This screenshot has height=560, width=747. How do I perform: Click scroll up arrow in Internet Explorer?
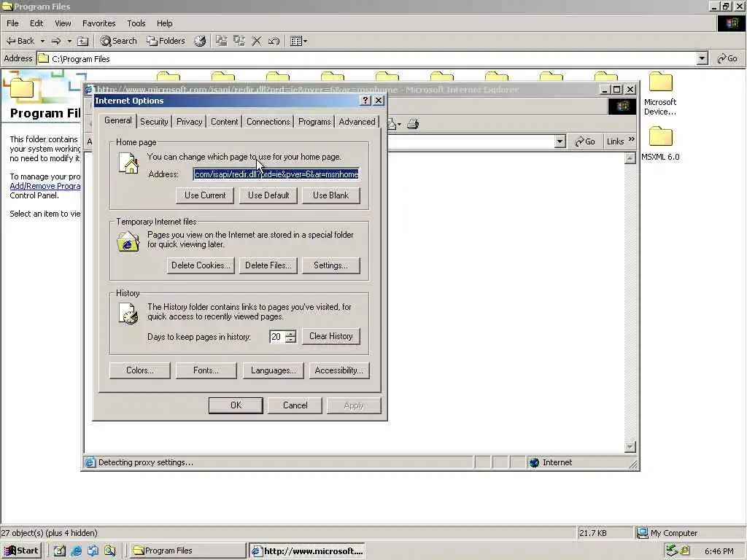(x=630, y=157)
